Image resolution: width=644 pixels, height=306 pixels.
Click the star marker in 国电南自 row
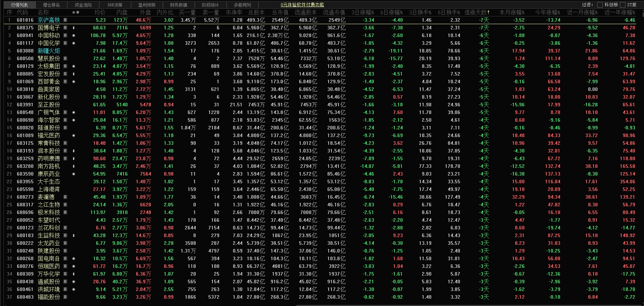click(x=73, y=259)
